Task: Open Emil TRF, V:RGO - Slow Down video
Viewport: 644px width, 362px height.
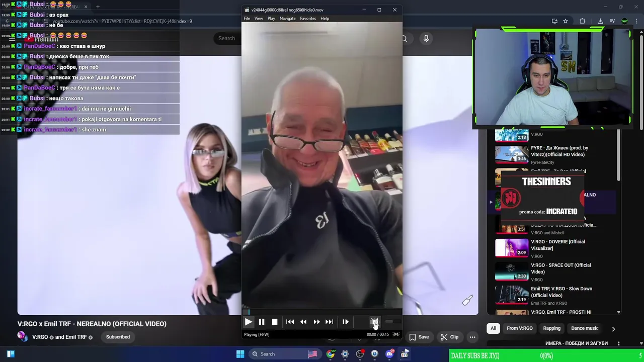Action: [561, 292]
